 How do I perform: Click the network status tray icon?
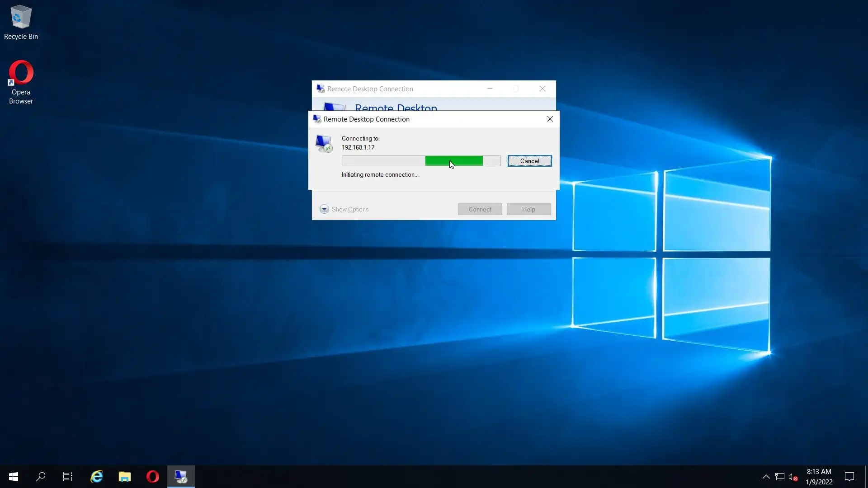(779, 476)
